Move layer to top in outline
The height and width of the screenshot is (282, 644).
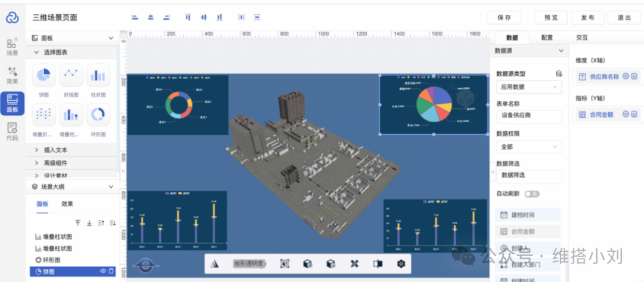pos(78,223)
